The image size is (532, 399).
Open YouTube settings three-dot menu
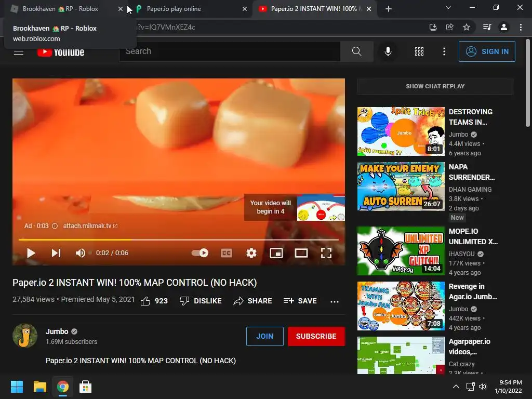click(x=444, y=51)
